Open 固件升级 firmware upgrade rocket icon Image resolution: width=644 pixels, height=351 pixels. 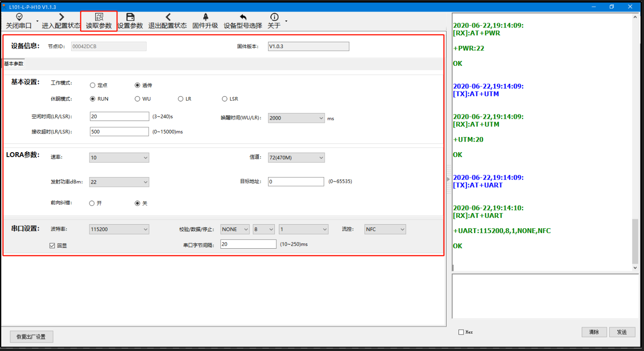(205, 17)
